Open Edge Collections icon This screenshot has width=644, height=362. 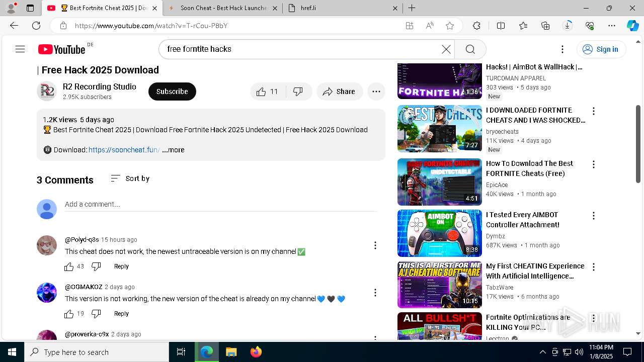(545, 26)
